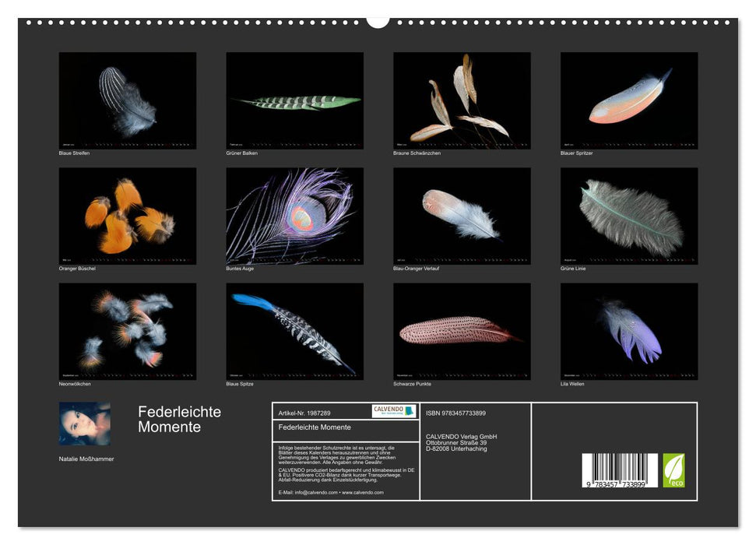Select the Federleichte Momente title text
756x545 pixels.
pyautogui.click(x=178, y=420)
